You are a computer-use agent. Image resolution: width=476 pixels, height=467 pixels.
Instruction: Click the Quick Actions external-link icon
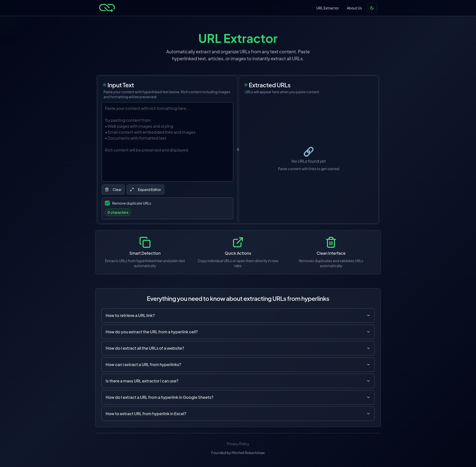point(238,242)
